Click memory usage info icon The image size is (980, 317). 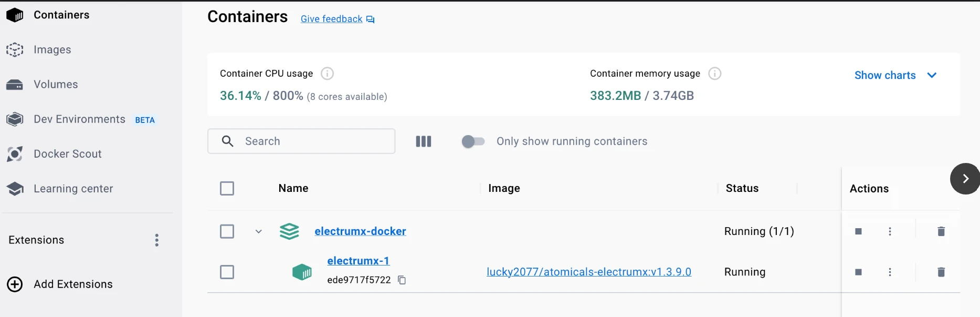click(714, 74)
